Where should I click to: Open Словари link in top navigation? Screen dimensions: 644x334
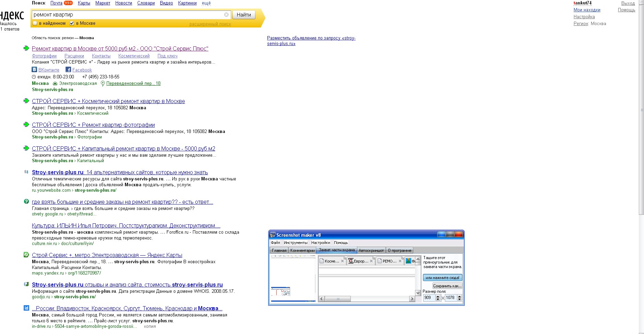coord(146,3)
